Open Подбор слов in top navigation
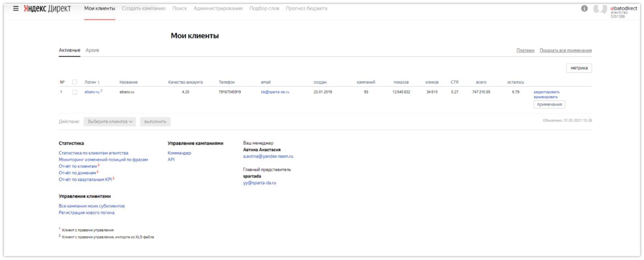 [264, 8]
